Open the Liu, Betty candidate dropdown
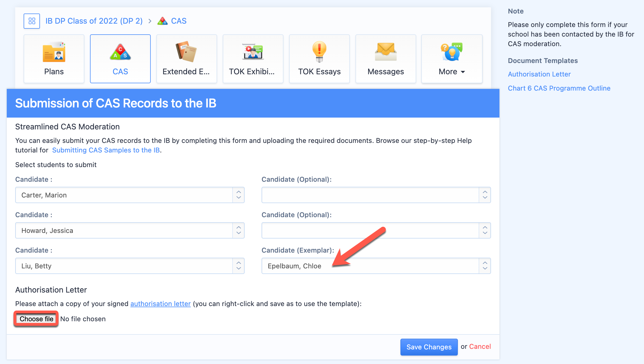 coord(130,266)
